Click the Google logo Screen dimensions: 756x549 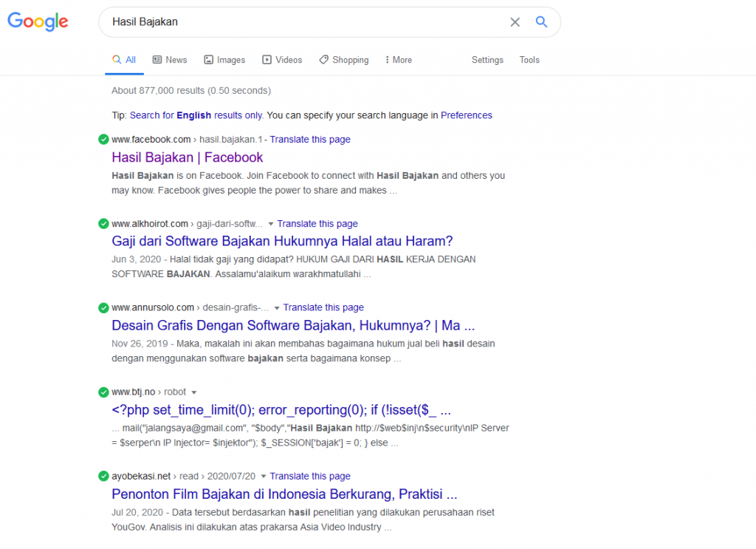click(x=38, y=21)
